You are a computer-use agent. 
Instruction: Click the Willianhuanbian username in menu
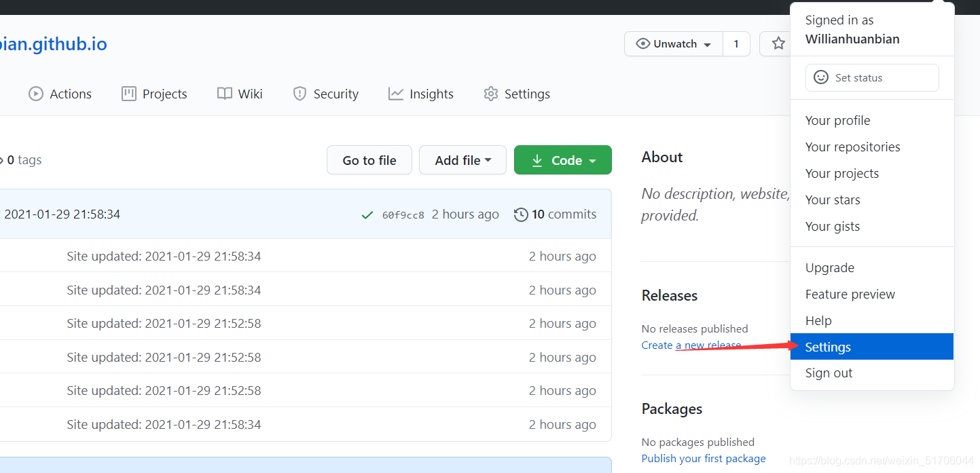[x=852, y=39]
